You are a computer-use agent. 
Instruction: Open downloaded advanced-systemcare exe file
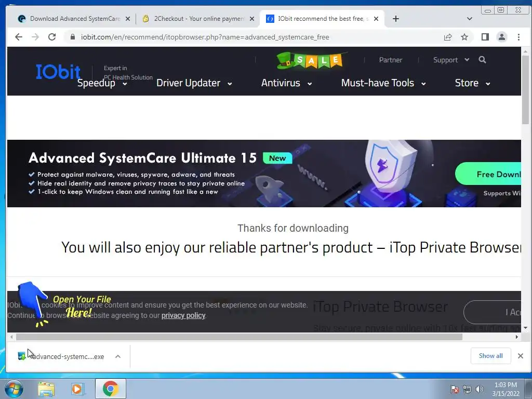pyautogui.click(x=61, y=356)
